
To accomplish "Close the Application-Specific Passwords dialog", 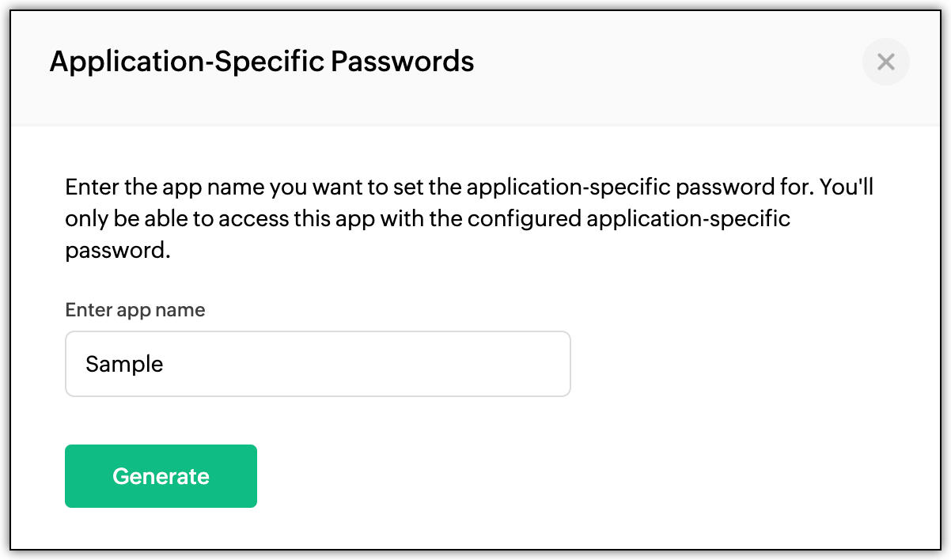I will click(886, 62).
